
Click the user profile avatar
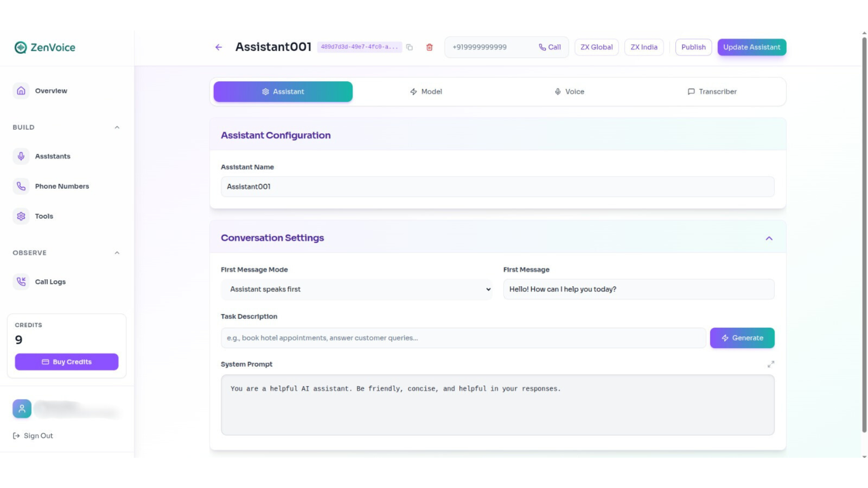pyautogui.click(x=22, y=408)
